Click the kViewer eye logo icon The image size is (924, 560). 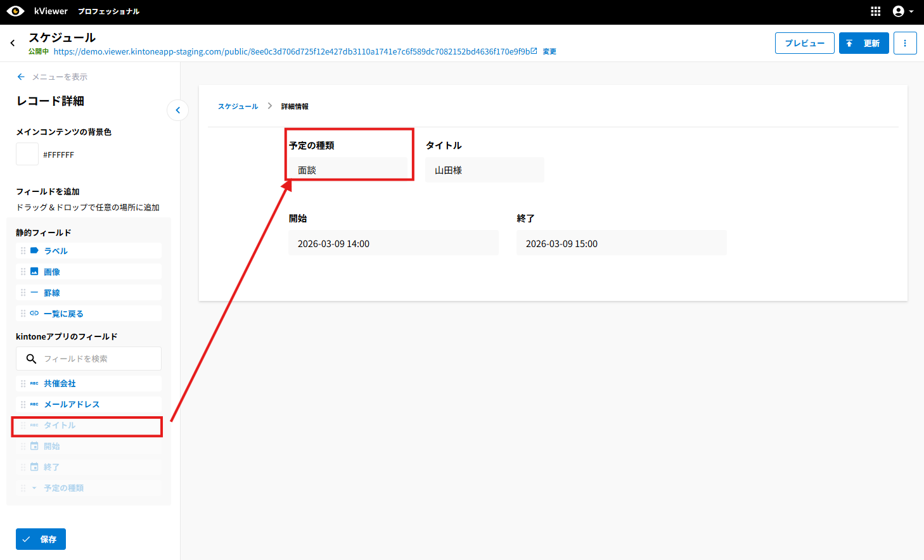click(15, 11)
